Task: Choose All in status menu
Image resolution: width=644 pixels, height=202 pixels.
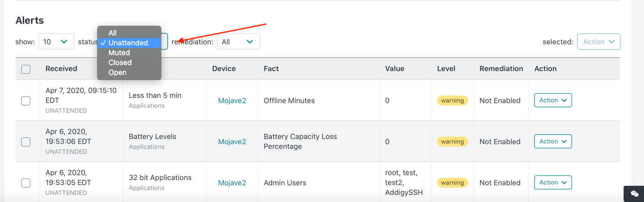Action: [113, 33]
